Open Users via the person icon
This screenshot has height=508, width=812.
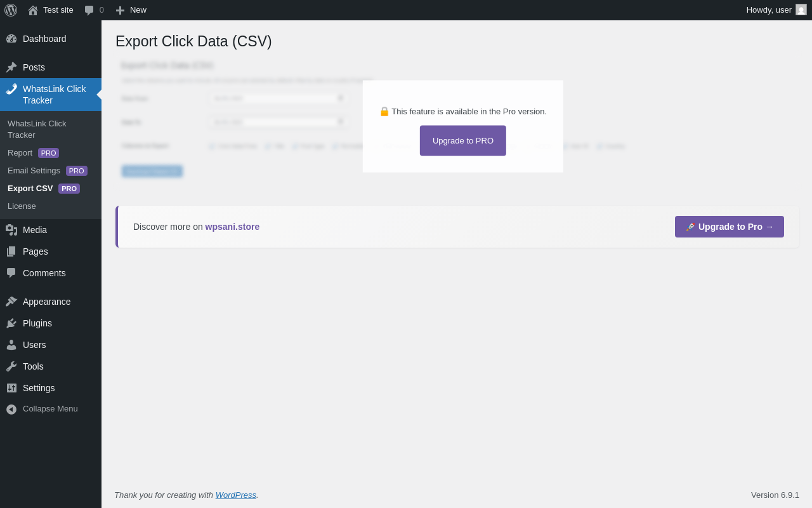point(11,345)
